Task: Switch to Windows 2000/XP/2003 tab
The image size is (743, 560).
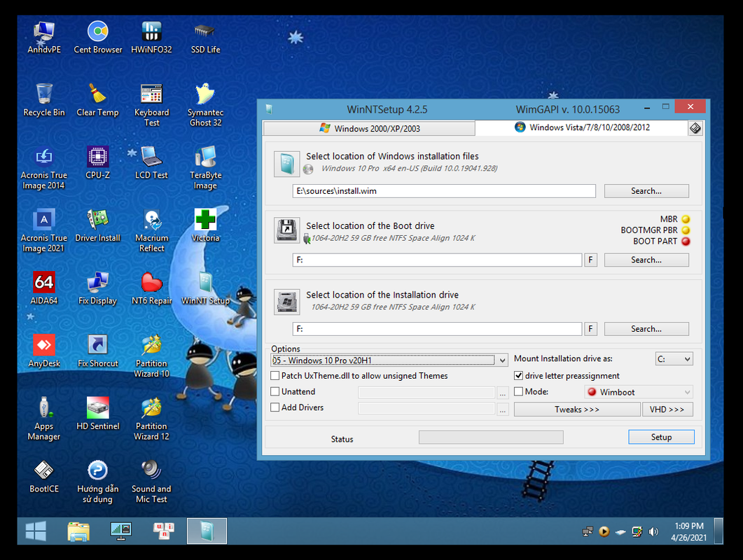Action: point(369,128)
